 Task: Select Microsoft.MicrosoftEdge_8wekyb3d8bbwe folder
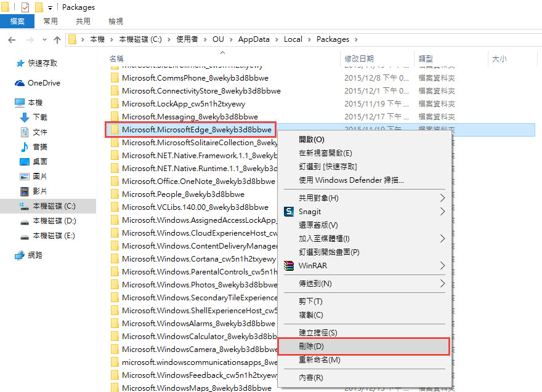coord(196,130)
